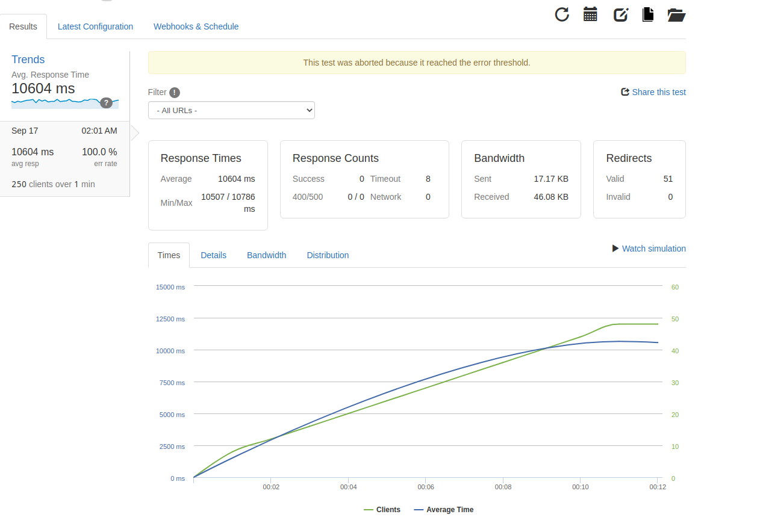The width and height of the screenshot is (757, 532).
Task: Open the Webhooks & Schedule tab
Action: (196, 26)
